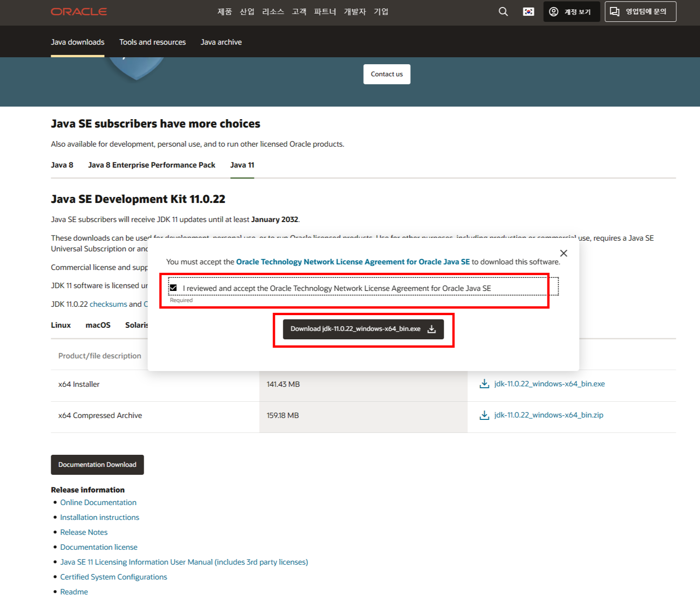700x607 pixels.
Task: Click the Documentation Download button
Action: [97, 465]
